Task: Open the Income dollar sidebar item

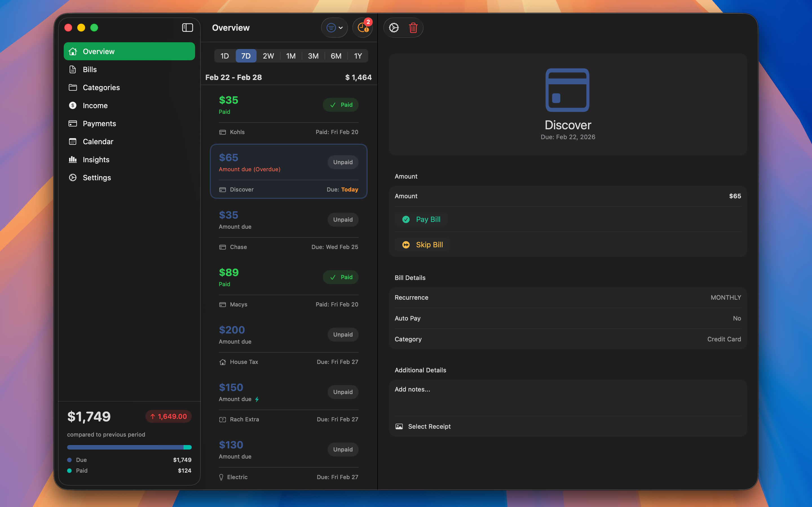Action: click(x=95, y=106)
